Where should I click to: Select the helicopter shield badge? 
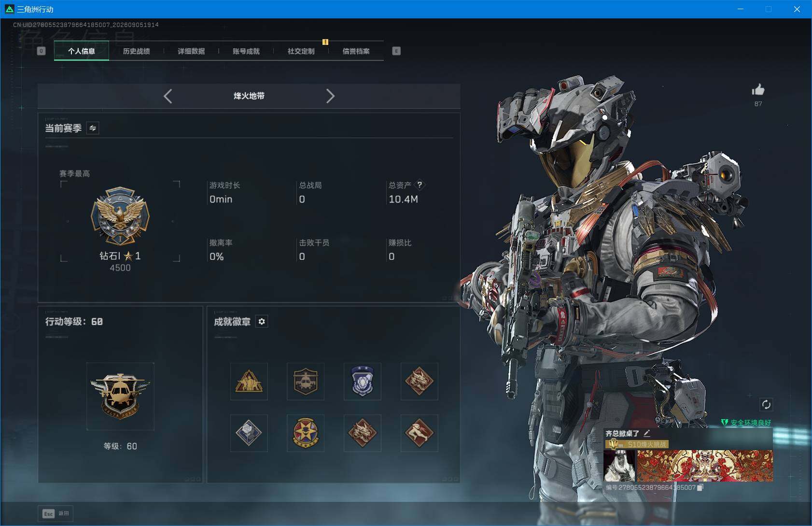(x=306, y=382)
